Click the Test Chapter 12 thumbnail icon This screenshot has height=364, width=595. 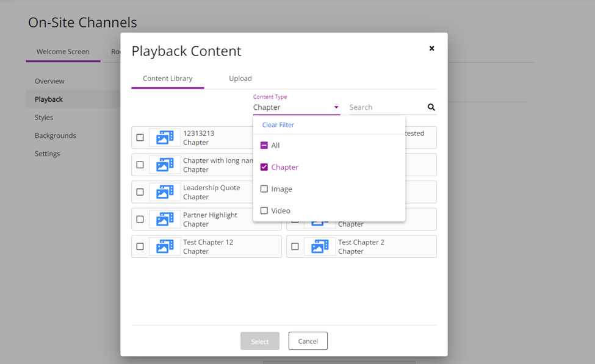pyautogui.click(x=165, y=246)
